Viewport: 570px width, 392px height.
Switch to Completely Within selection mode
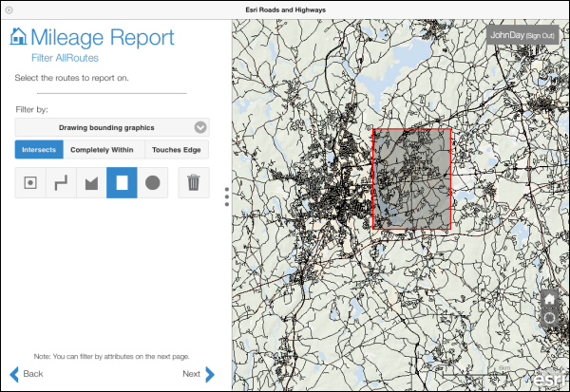(104, 149)
